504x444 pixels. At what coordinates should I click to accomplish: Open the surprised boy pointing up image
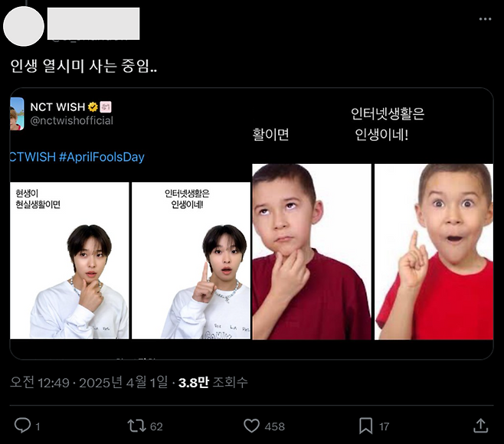pyautogui.click(x=434, y=251)
